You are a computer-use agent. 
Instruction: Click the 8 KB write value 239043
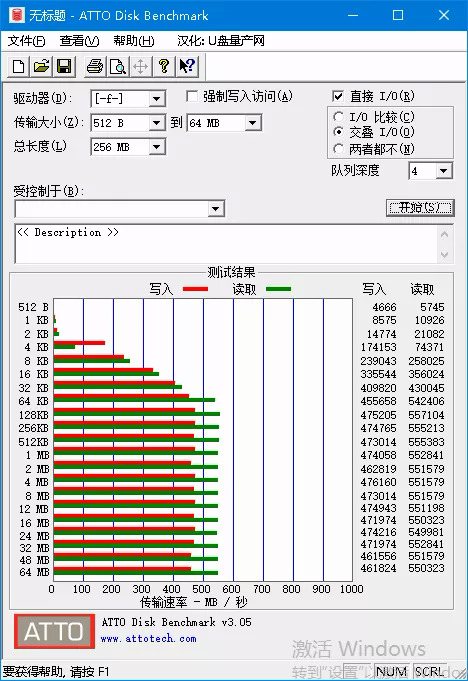(378, 361)
